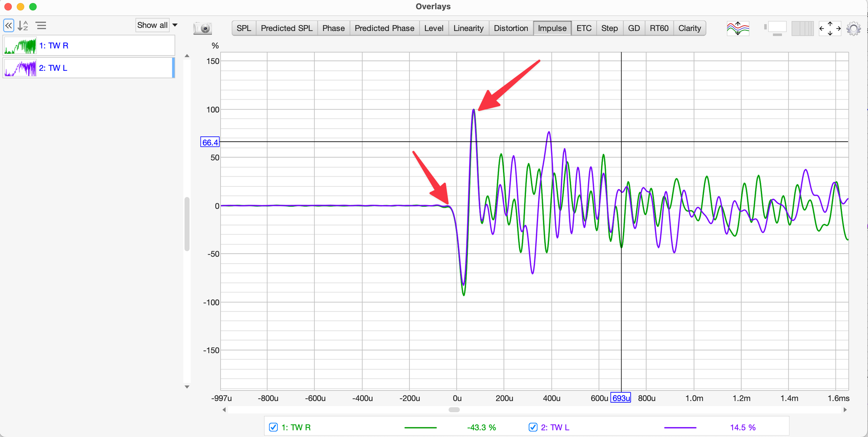Switch to the Distortion tab
Image resolution: width=868 pixels, height=437 pixels.
pyautogui.click(x=511, y=28)
